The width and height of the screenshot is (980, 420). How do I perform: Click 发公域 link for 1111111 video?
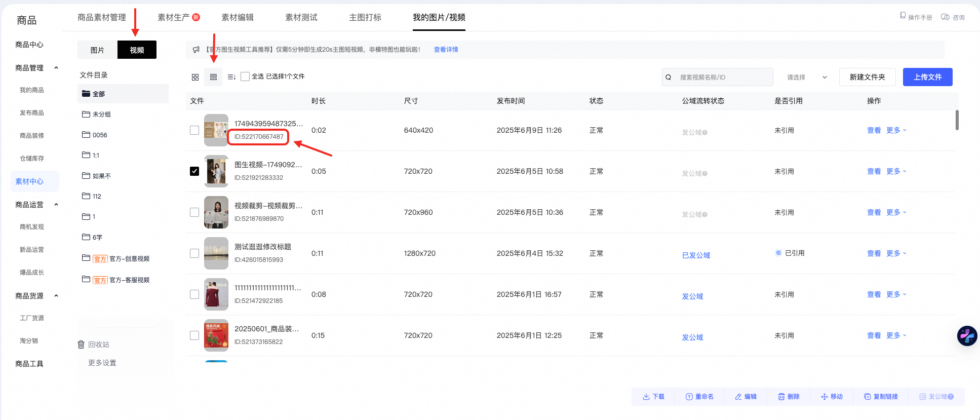(692, 296)
